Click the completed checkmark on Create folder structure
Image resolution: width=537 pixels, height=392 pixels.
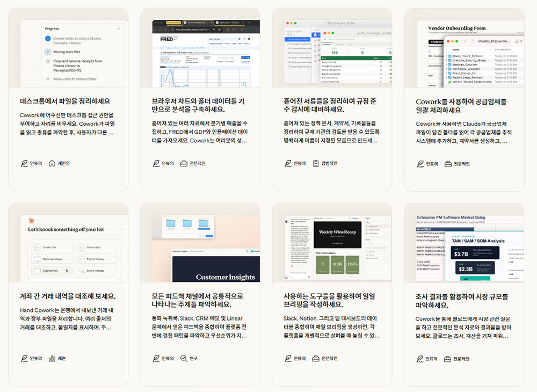click(x=48, y=38)
